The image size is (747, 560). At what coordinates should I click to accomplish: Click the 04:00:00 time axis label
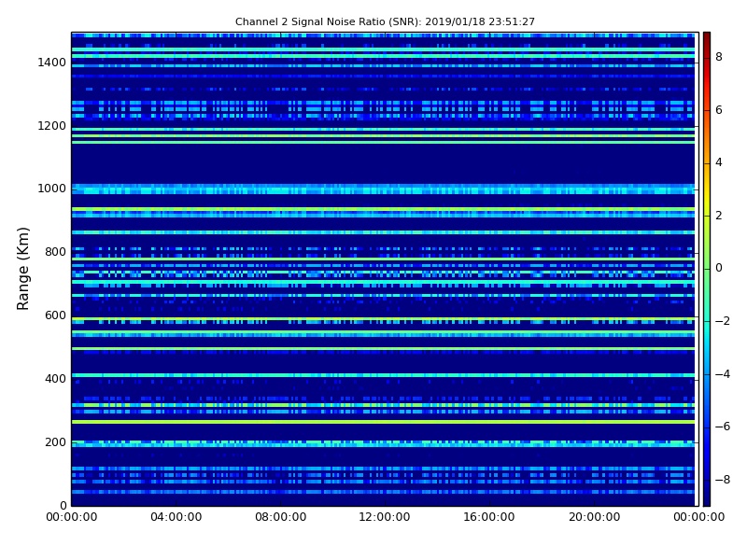pyautogui.click(x=176, y=517)
